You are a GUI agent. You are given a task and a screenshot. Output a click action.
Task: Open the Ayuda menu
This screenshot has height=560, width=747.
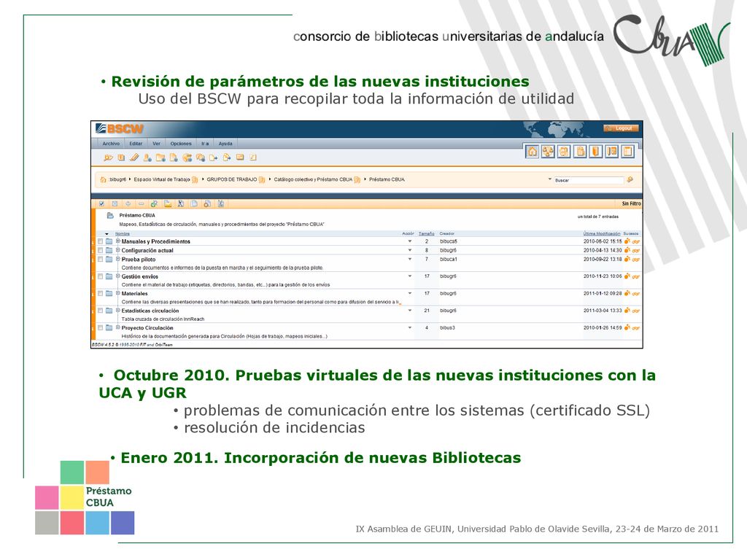tap(225, 144)
